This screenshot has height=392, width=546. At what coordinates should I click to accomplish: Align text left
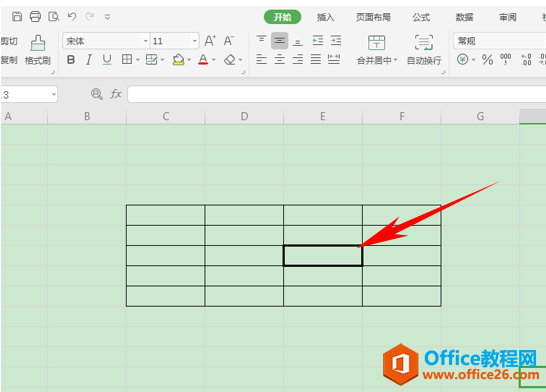(261, 60)
